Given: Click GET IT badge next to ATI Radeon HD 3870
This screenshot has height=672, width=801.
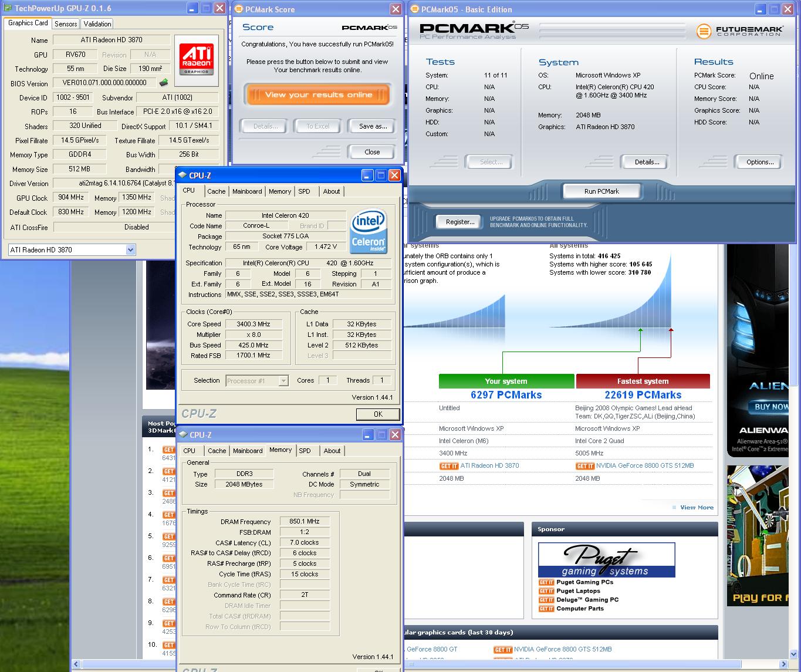Looking at the screenshot, I should [449, 466].
